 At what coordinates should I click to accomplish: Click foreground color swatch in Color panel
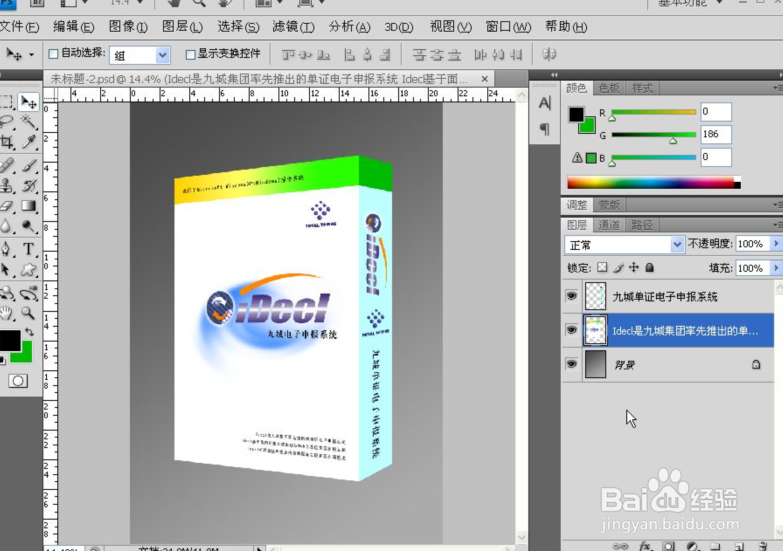576,114
